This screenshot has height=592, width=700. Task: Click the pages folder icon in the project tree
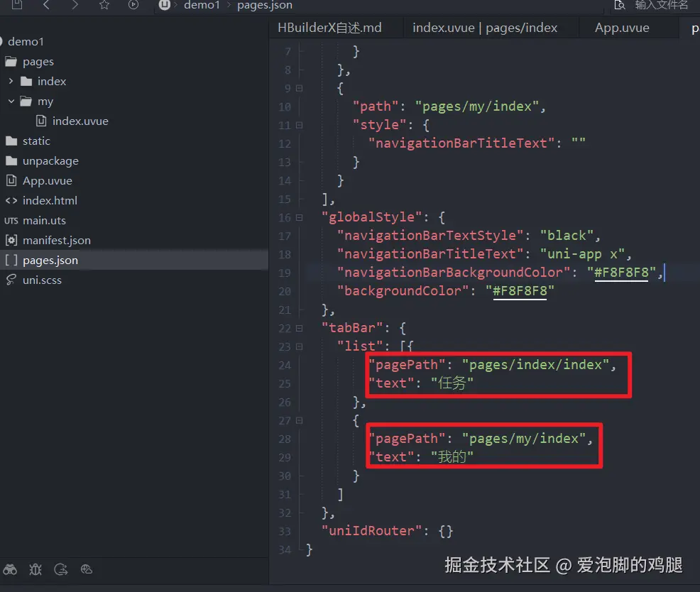click(x=11, y=61)
